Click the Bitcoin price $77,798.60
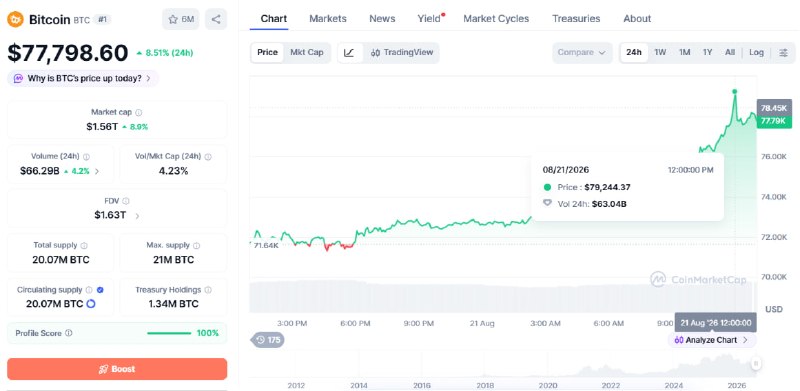 (67, 53)
